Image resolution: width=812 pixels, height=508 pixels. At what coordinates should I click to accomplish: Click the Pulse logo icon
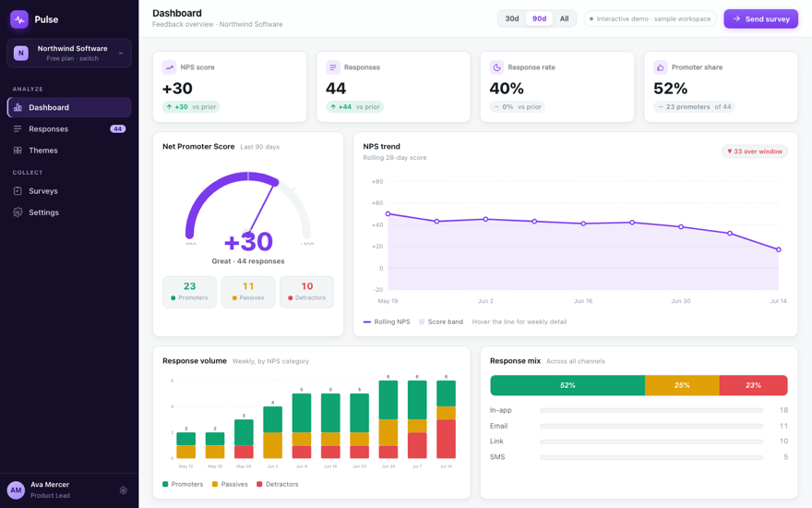pyautogui.click(x=19, y=19)
